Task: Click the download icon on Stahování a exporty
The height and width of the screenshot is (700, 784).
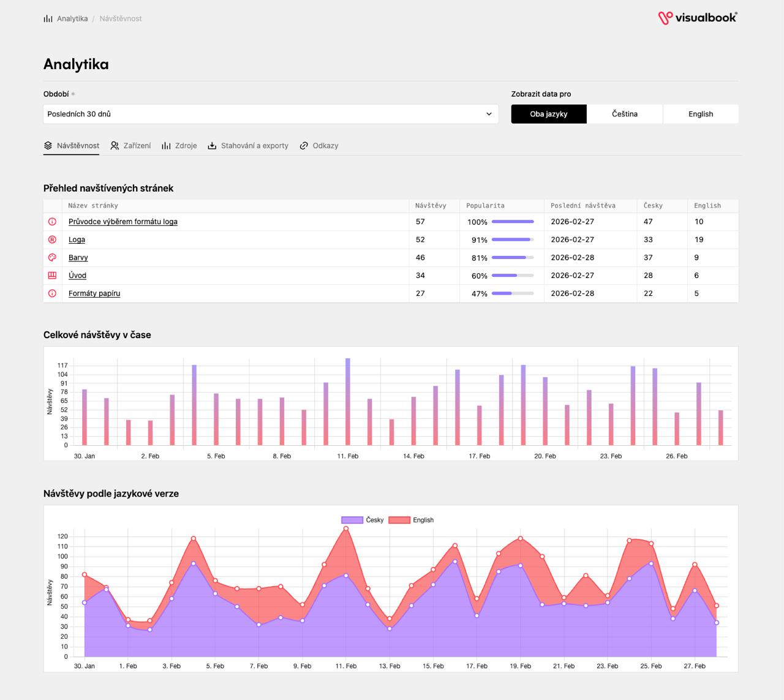Action: point(212,146)
